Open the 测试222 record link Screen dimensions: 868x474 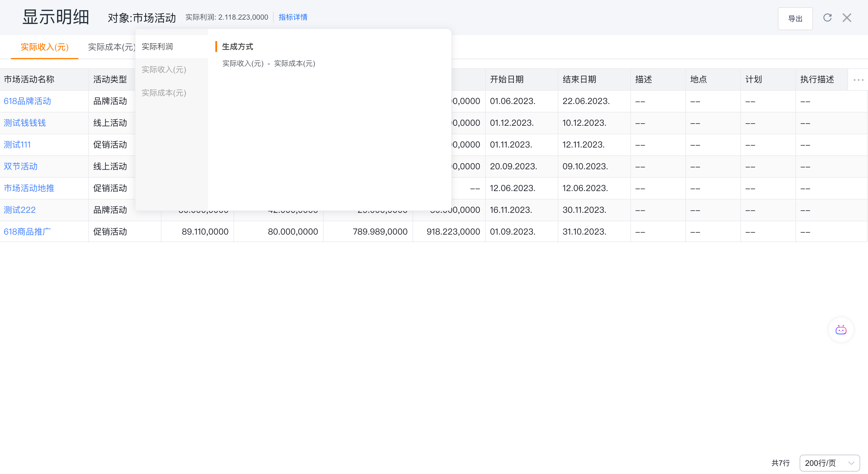click(x=20, y=210)
